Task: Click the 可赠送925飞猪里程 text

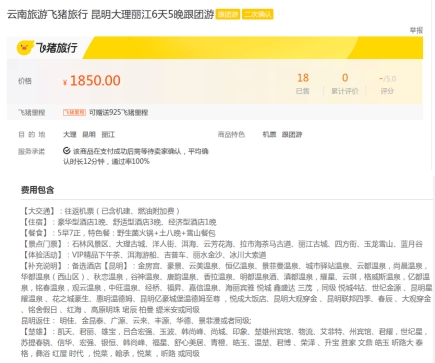Action: 118,112
